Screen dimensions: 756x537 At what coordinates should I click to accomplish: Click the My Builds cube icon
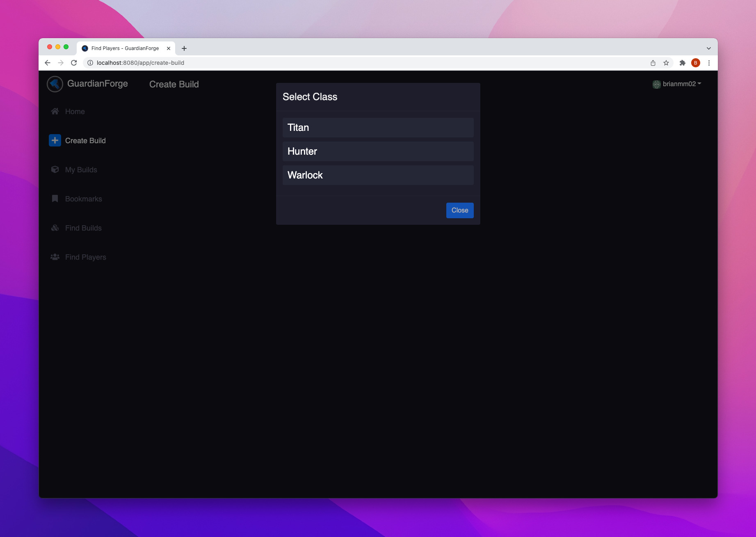coord(55,169)
